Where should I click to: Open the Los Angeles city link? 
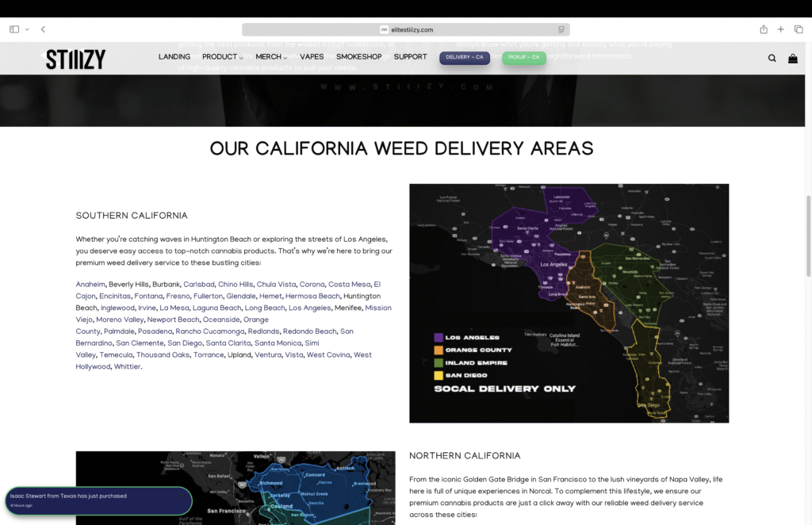click(x=310, y=308)
